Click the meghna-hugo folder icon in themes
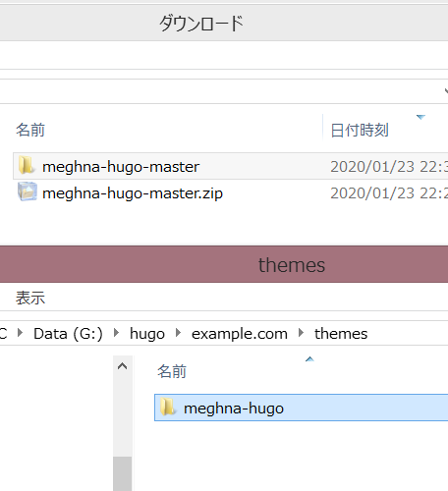Image resolution: width=448 pixels, height=491 pixels. 168,408
